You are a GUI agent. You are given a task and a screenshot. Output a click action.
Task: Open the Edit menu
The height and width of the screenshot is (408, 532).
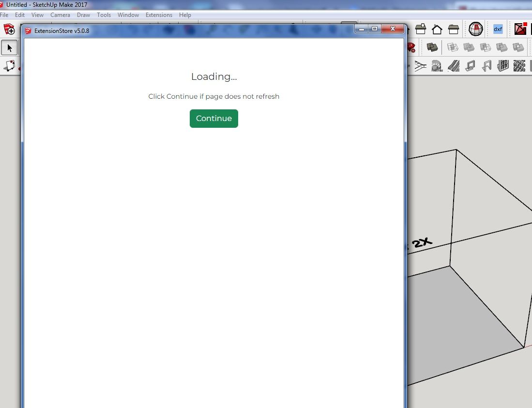click(20, 15)
